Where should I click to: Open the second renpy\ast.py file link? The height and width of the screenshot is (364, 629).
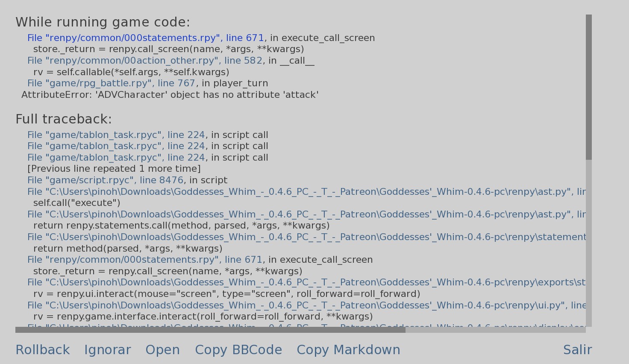[306, 214]
